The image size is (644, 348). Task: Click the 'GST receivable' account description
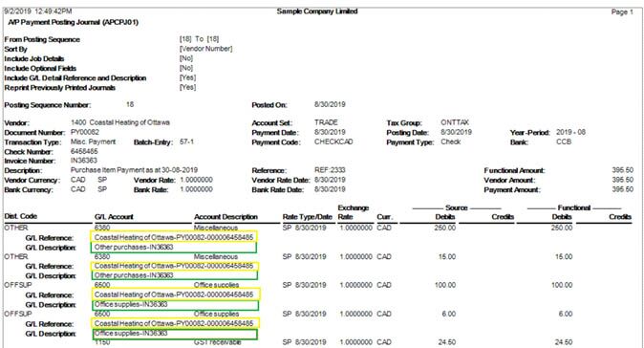coord(218,342)
